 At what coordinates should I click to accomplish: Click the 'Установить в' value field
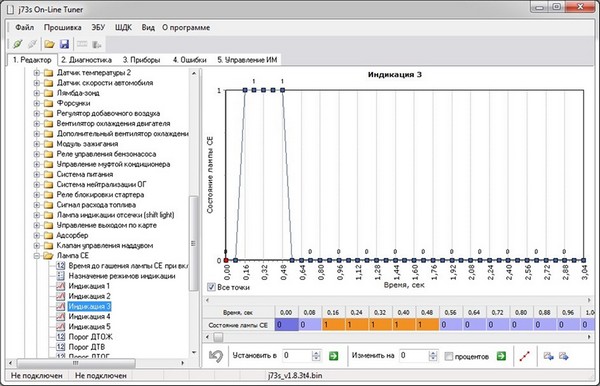click(297, 356)
